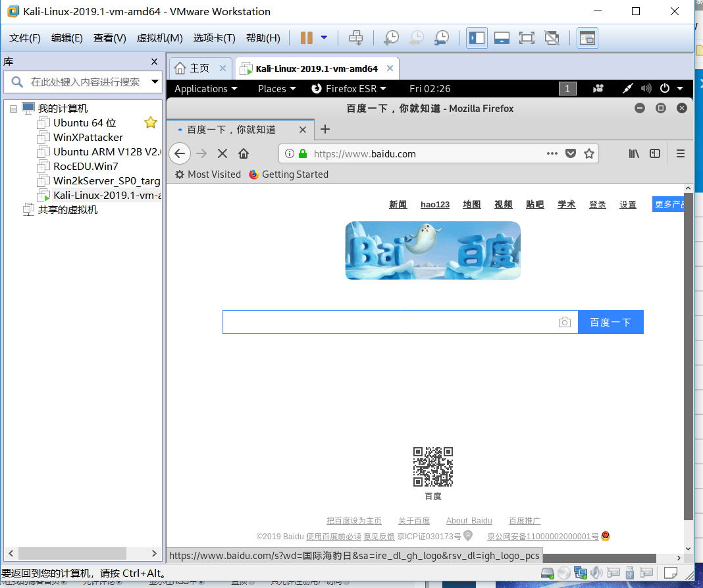Toggle the library panel view button
703x588 pixels.
[x=477, y=38]
